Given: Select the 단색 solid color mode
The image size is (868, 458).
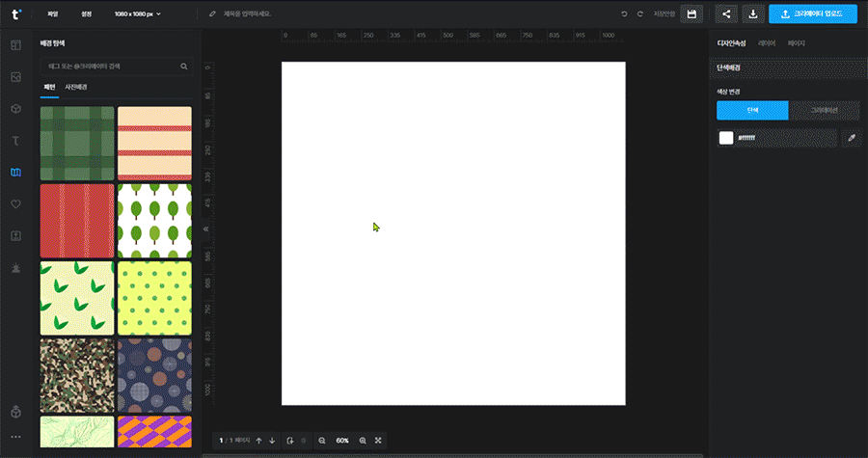Looking at the screenshot, I should point(752,111).
